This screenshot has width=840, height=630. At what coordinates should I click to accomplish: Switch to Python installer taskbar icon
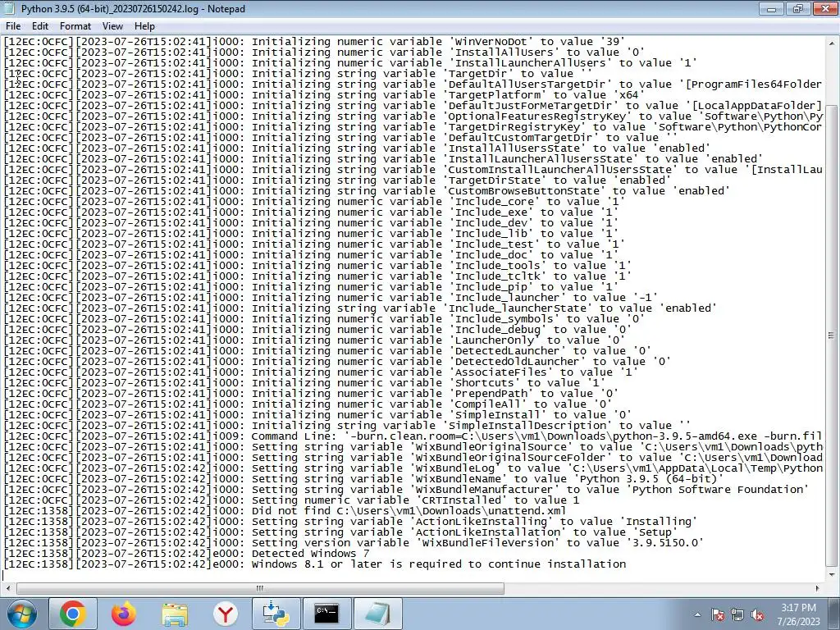coord(276,614)
